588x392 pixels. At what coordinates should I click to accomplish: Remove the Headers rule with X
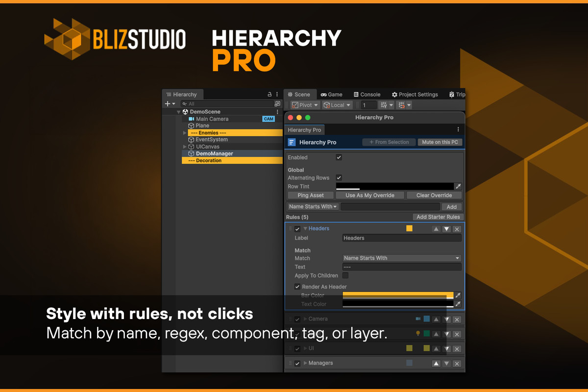click(457, 229)
